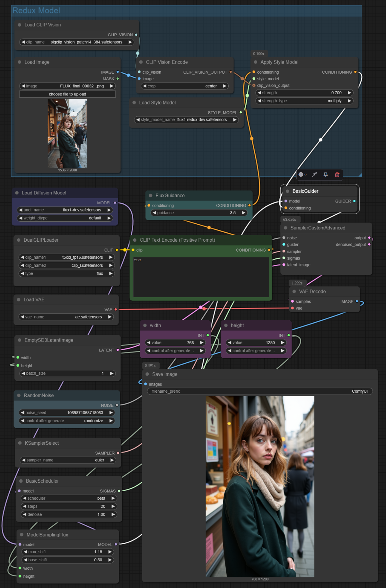
Task: Open the strength_type combo set to multiply
Action: (x=304, y=101)
